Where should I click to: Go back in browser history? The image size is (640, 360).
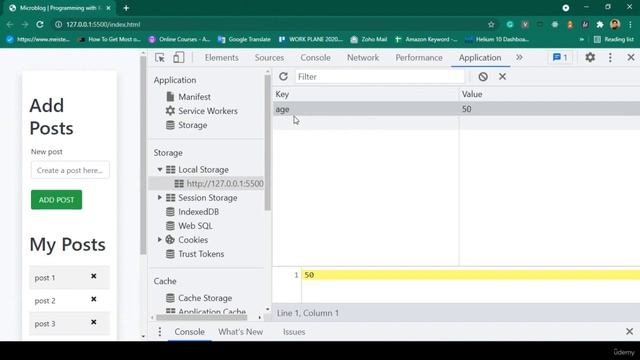10,24
